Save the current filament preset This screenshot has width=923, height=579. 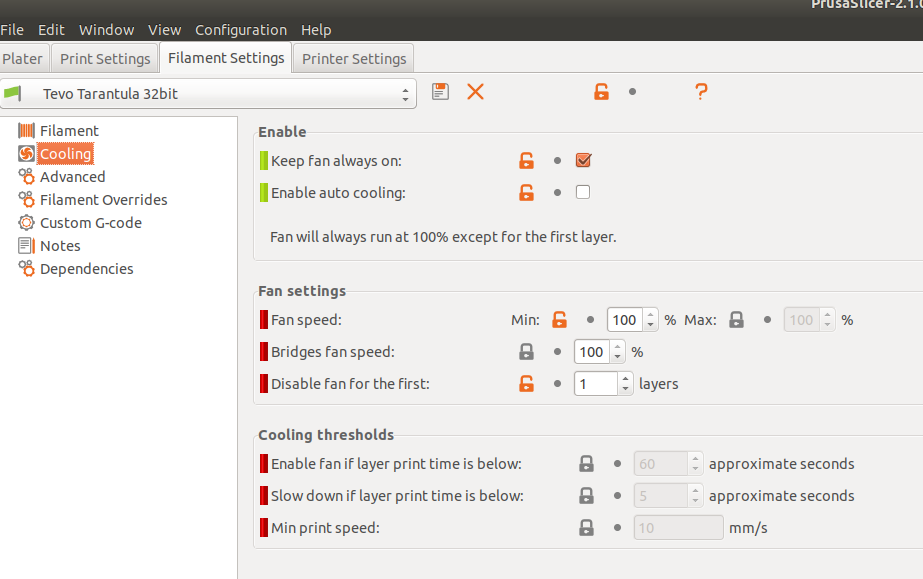click(x=440, y=92)
